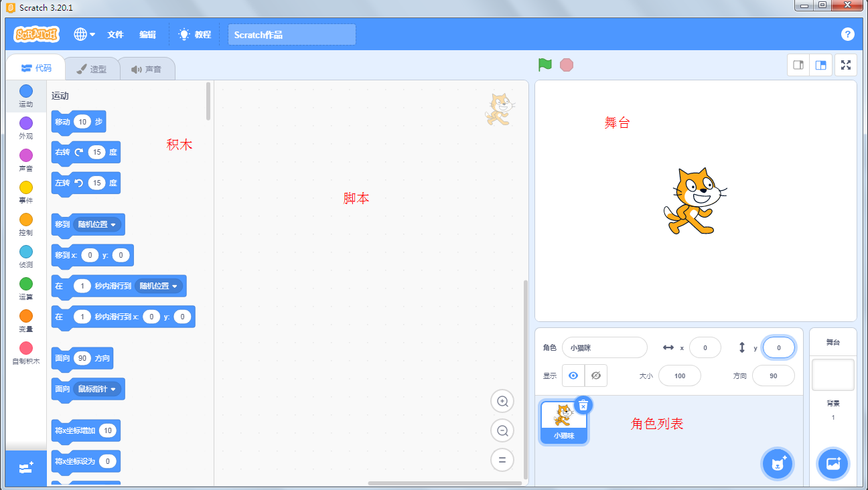Show the sprite using eye icon
This screenshot has height=490, width=868.
point(573,376)
